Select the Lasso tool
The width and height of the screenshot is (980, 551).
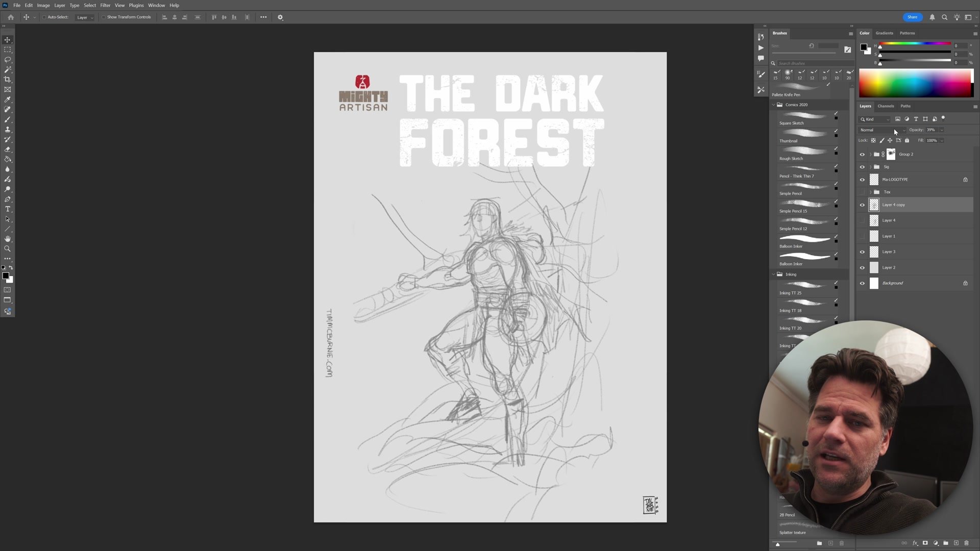coord(8,60)
